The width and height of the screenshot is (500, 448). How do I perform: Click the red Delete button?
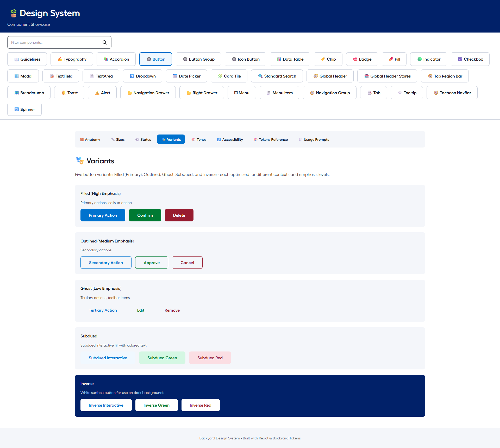point(179,215)
